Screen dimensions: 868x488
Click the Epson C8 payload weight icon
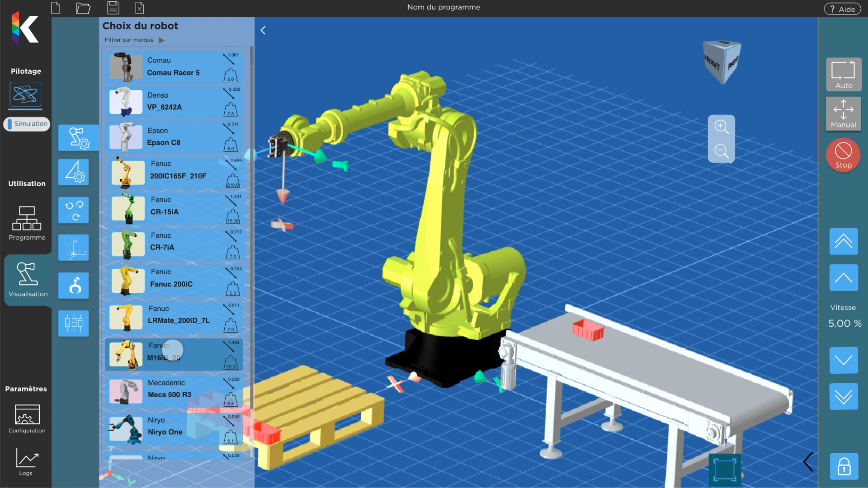pyautogui.click(x=231, y=145)
